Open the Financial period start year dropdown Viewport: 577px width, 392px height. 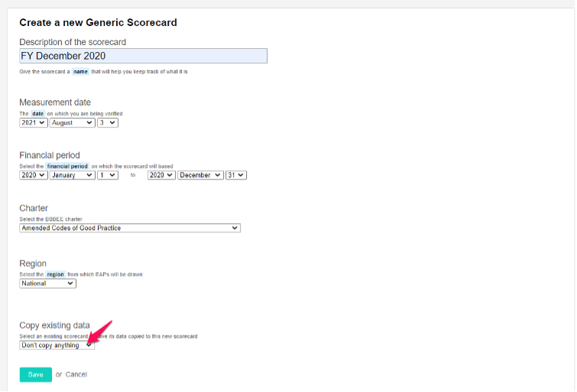[x=34, y=175]
